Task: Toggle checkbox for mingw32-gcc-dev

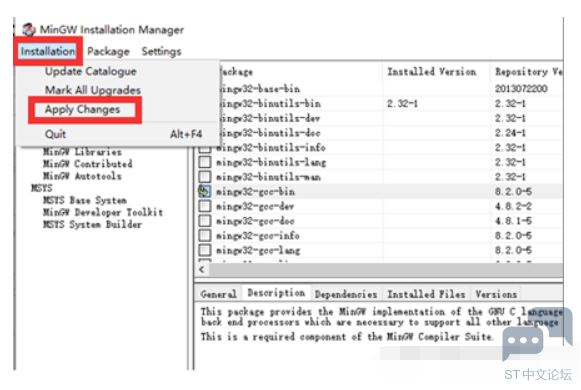Action: pyautogui.click(x=205, y=206)
